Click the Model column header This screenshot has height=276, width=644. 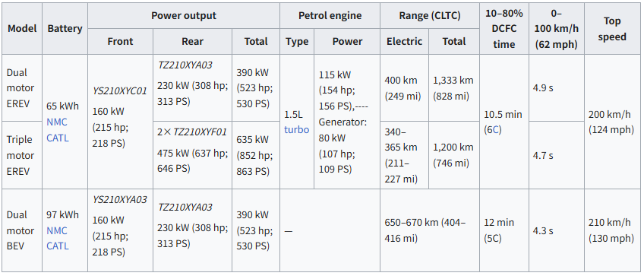pyautogui.click(x=22, y=28)
